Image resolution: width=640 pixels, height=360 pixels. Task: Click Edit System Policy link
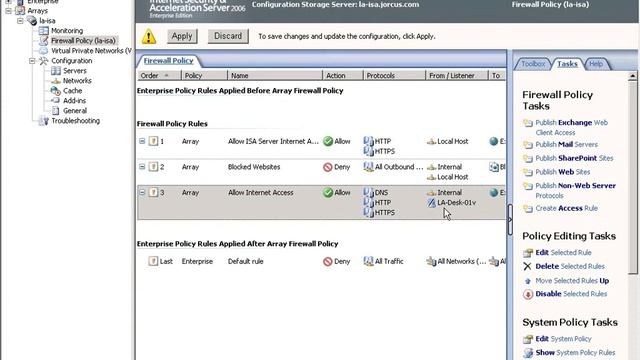coord(563,339)
